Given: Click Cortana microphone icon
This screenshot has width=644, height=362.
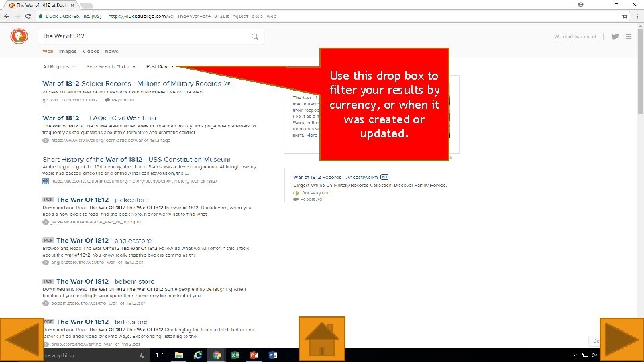Looking at the screenshot, I should point(142,355).
